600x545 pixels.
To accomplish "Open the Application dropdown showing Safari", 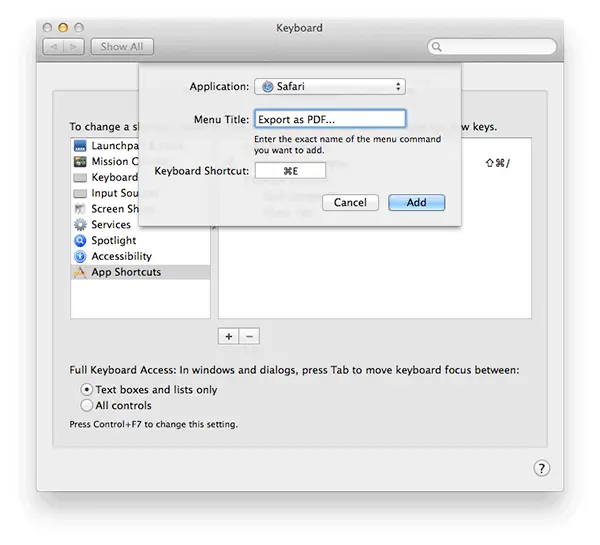I will pyautogui.click(x=330, y=86).
